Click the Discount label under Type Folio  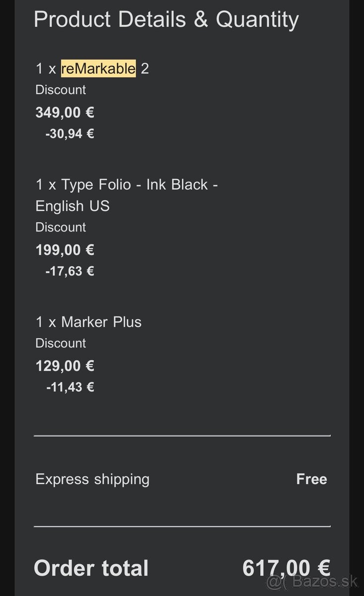61,227
